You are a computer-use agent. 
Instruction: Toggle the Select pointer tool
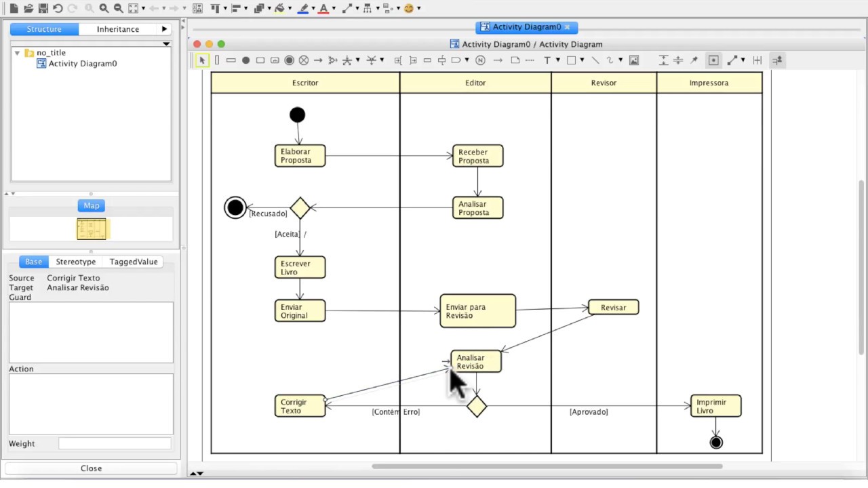(x=202, y=60)
